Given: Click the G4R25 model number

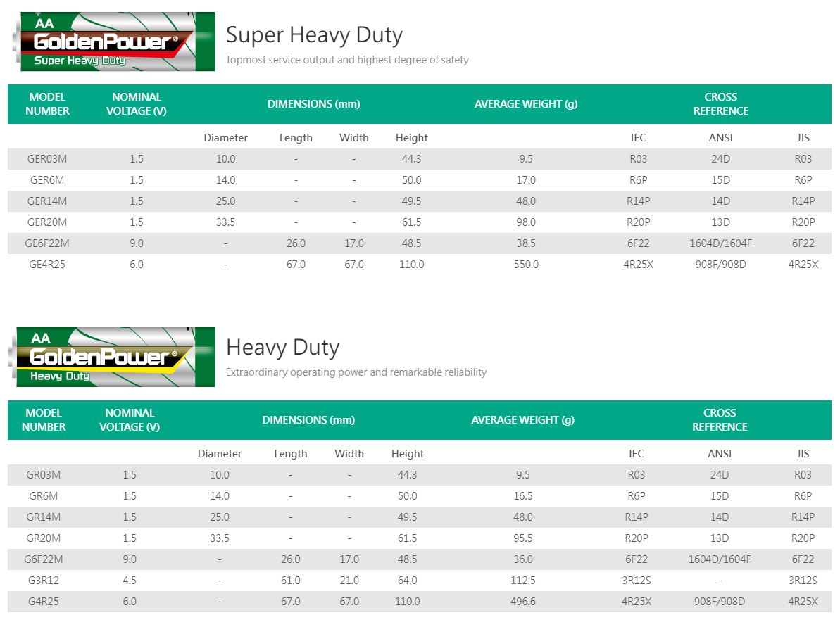Looking at the screenshot, I should pos(44,602).
